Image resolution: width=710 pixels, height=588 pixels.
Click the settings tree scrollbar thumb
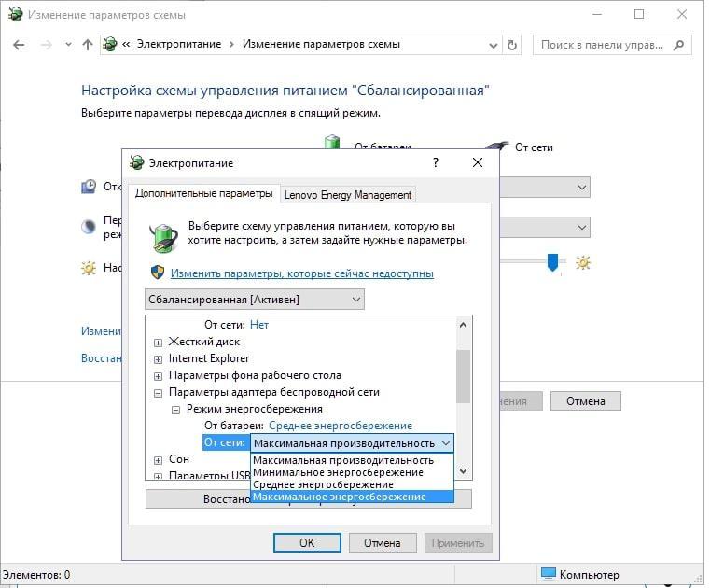463,376
